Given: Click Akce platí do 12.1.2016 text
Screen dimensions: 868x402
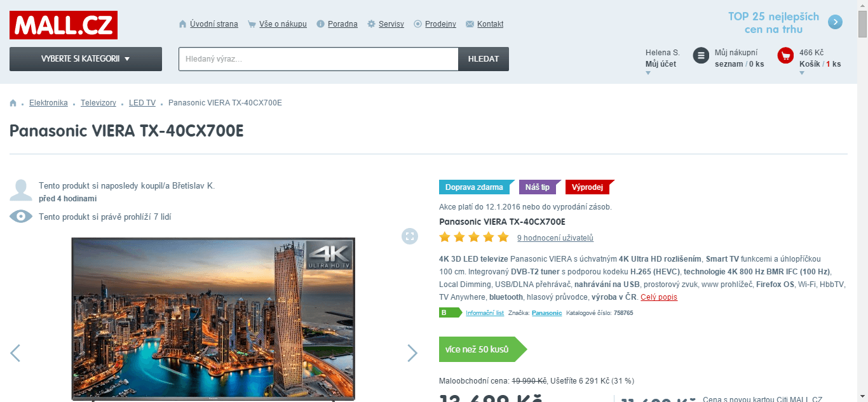Looking at the screenshot, I should coord(526,207).
